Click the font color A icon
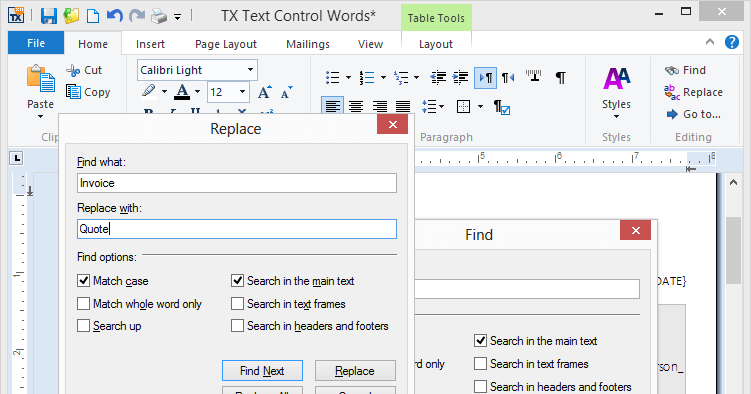This screenshot has height=394, width=751. (x=182, y=91)
